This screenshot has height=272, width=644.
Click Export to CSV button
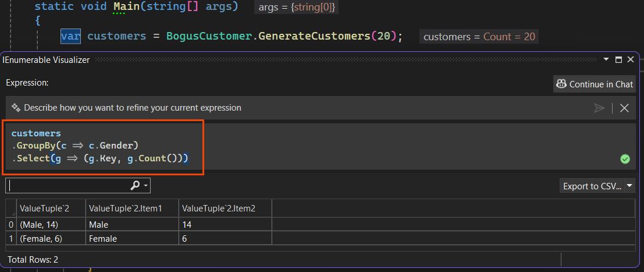[592, 186]
